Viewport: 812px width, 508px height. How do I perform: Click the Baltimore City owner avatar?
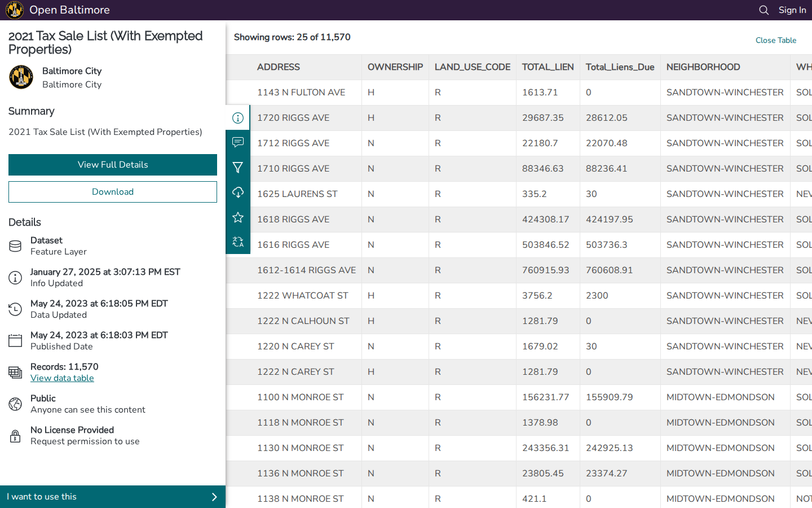pyautogui.click(x=21, y=77)
